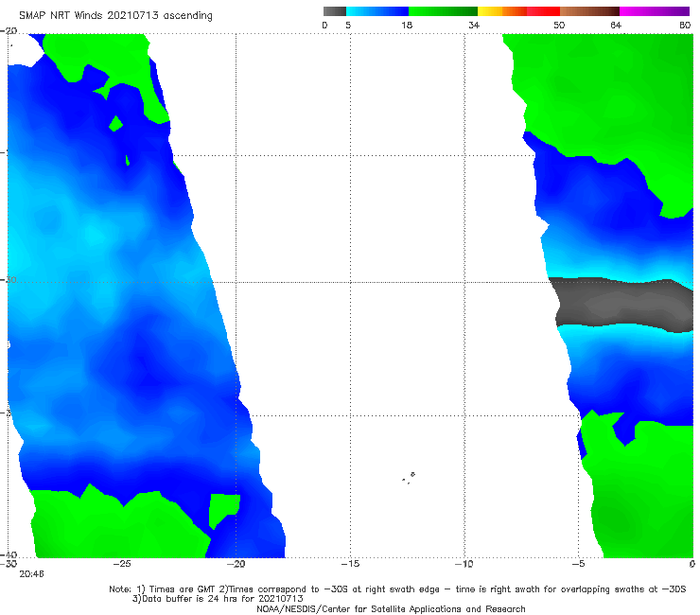
Task: Click the color bar label 64
Action: coord(616,26)
